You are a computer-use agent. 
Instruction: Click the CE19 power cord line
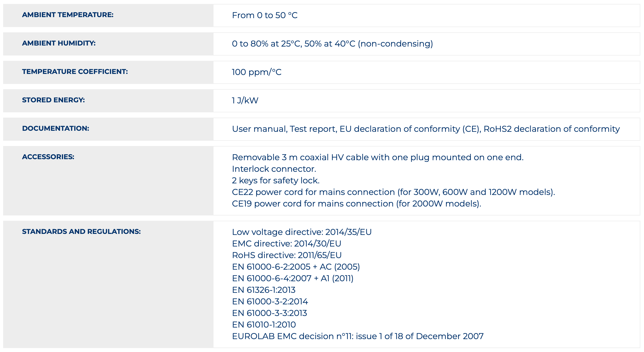point(356,204)
